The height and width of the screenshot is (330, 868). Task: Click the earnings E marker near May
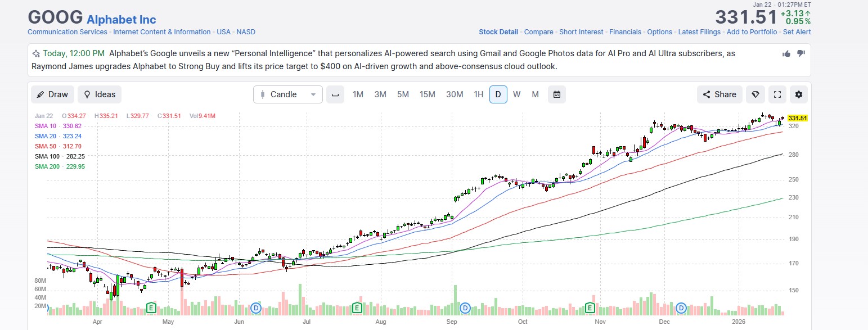click(151, 308)
